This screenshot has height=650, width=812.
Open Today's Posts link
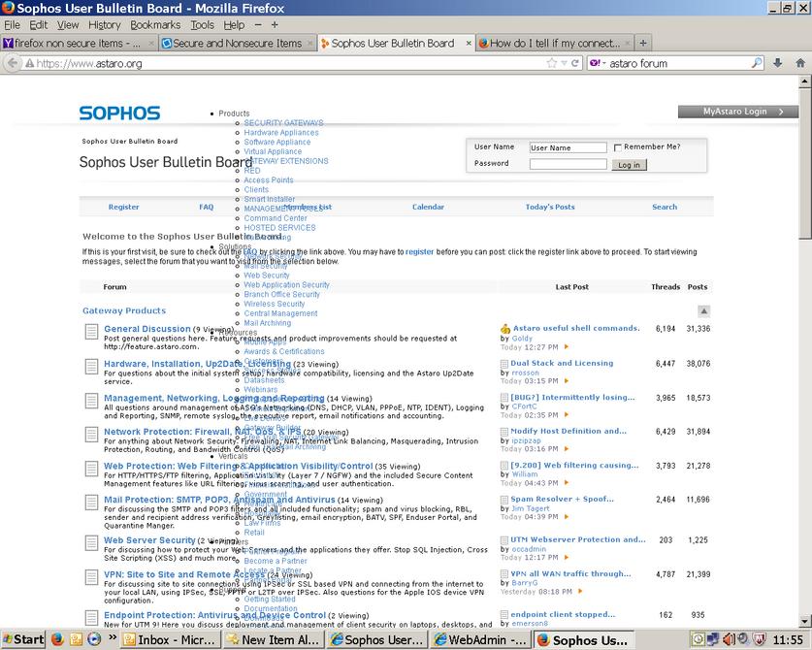click(x=550, y=207)
